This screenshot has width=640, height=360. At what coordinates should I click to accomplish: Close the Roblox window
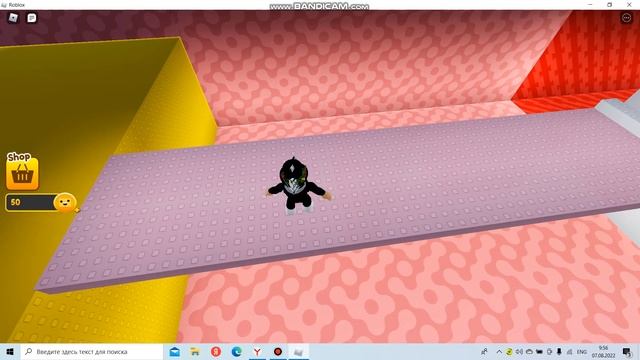629,4
